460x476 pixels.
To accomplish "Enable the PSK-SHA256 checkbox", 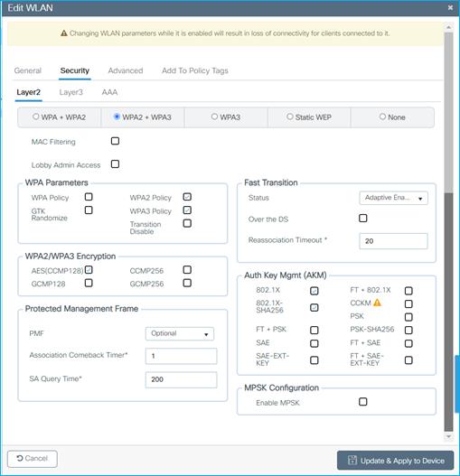I will point(408,330).
